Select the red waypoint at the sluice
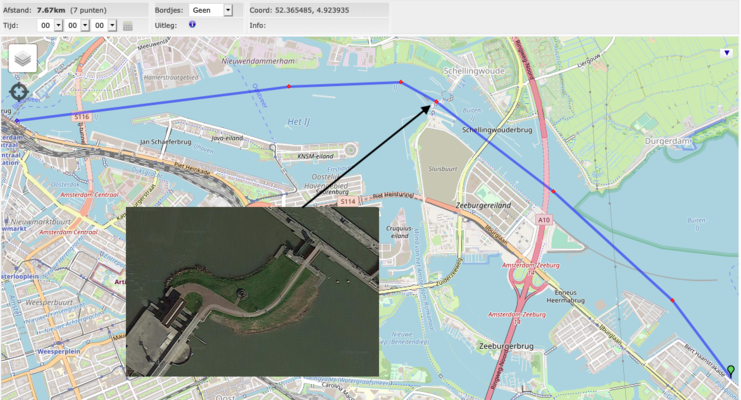The image size is (741, 400). click(436, 102)
